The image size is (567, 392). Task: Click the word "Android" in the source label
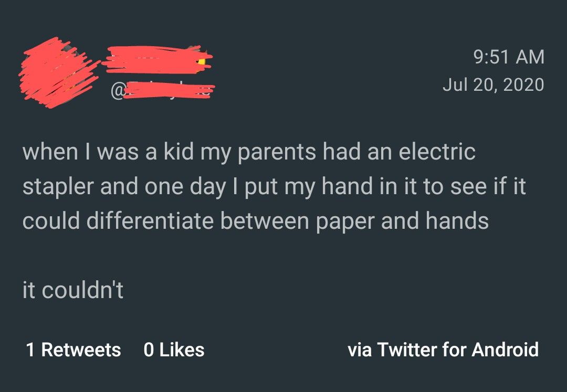[x=505, y=349]
